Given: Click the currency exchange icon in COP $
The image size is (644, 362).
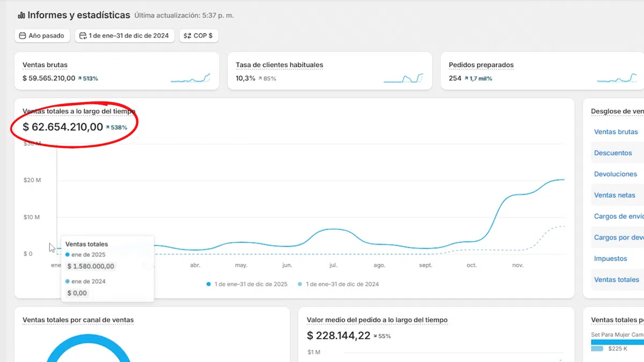Looking at the screenshot, I should [187, 36].
